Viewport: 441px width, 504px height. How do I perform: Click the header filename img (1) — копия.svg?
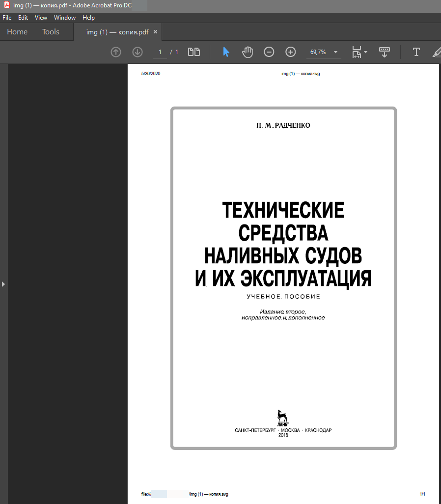coord(301,74)
